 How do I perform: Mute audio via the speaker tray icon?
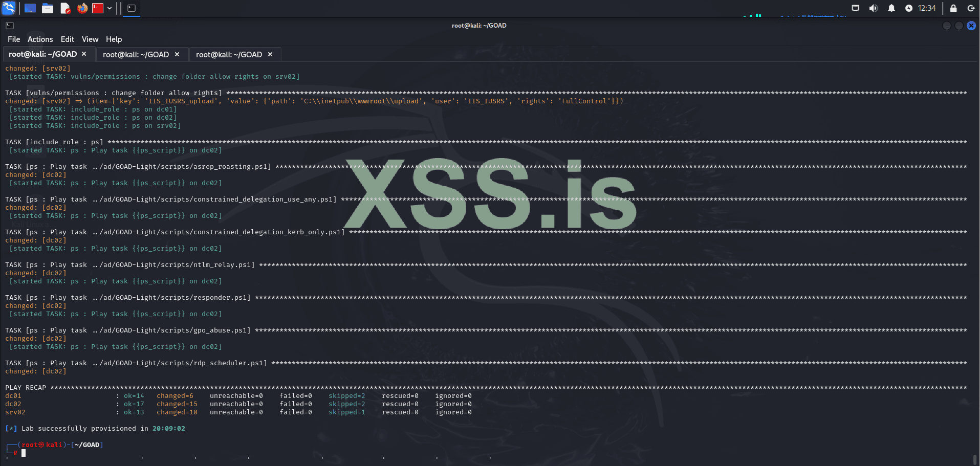coord(874,8)
